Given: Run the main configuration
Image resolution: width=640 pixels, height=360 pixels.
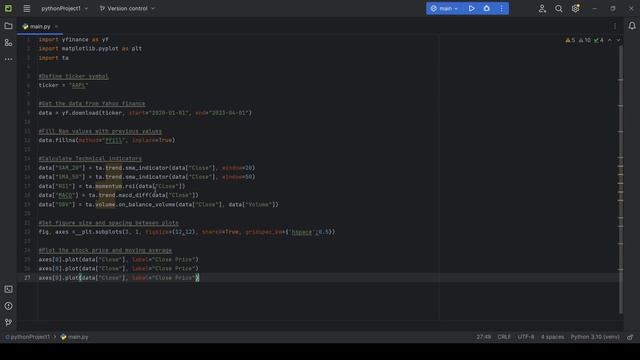Looking at the screenshot, I should [x=471, y=8].
